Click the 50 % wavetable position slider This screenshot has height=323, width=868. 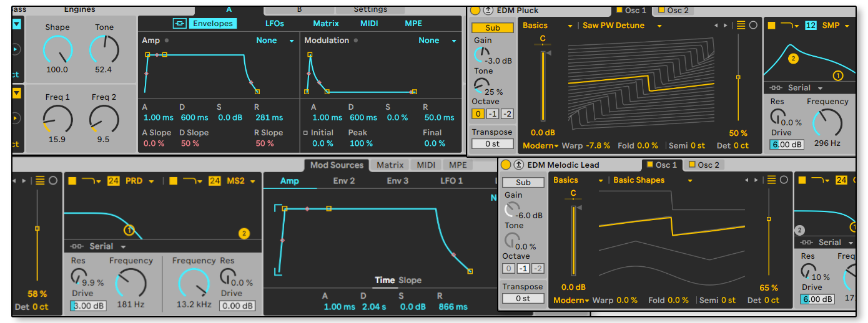click(738, 77)
